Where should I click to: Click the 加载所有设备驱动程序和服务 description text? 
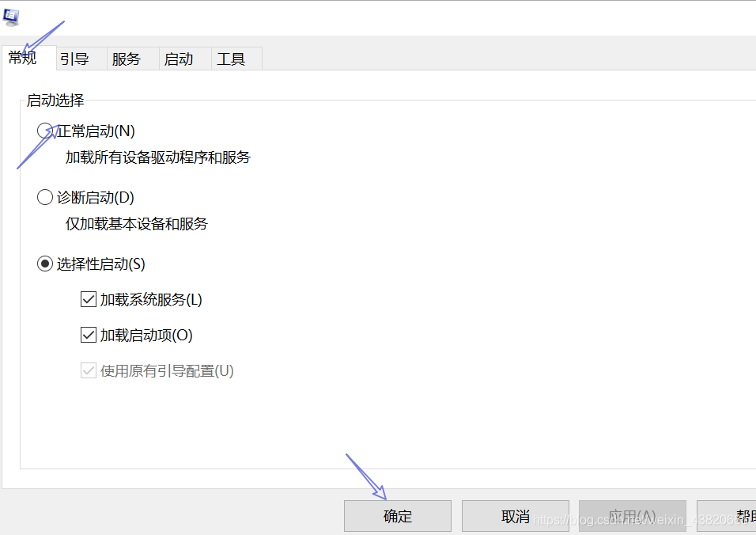tap(158, 157)
